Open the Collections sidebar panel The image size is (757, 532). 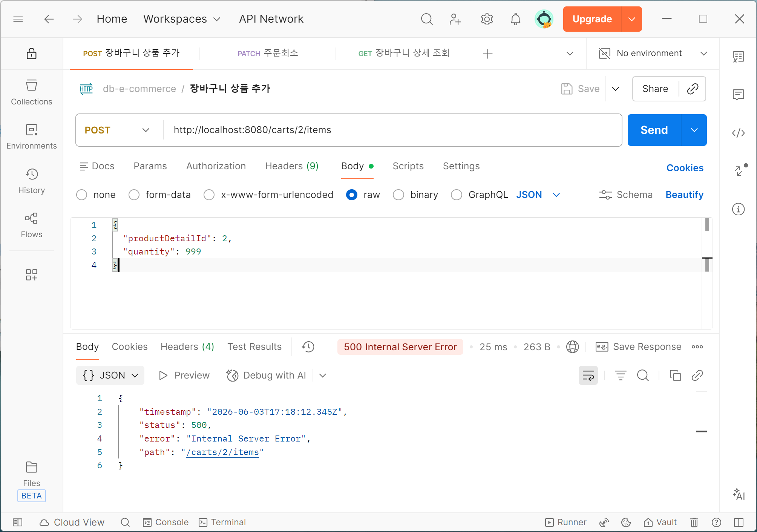32,92
